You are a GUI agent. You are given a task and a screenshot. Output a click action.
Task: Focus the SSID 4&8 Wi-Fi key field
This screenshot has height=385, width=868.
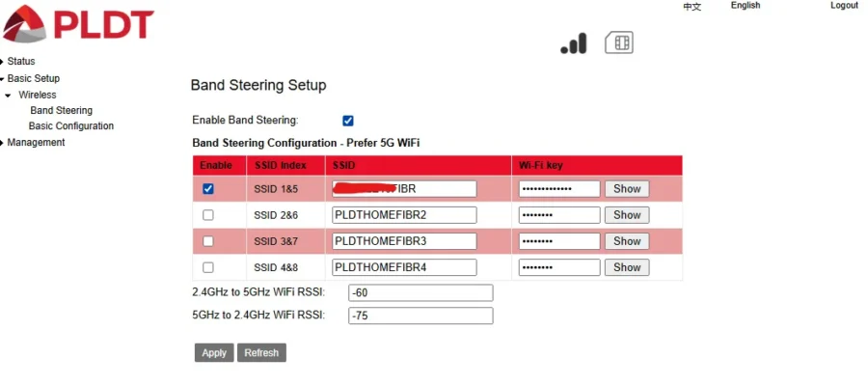[x=559, y=267]
